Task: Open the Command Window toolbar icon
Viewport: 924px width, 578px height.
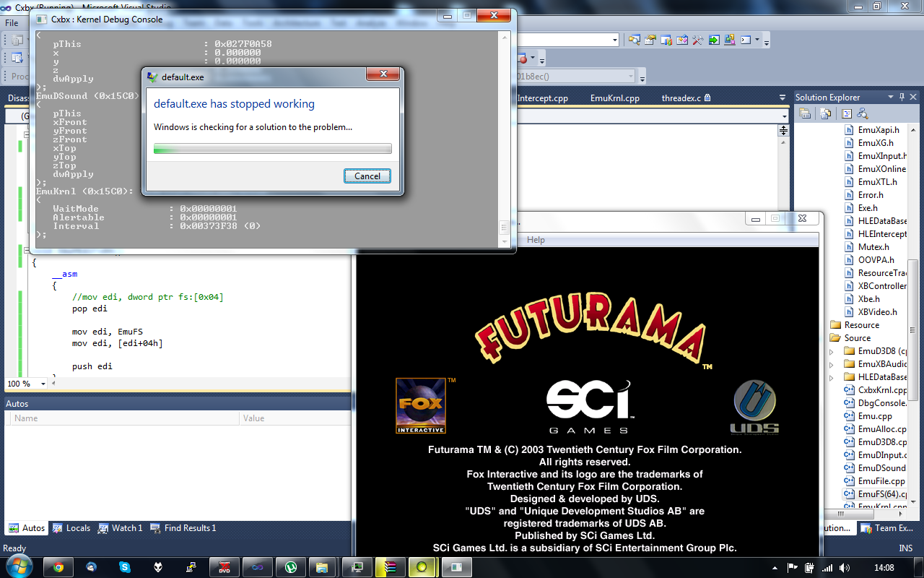Action: pos(746,40)
